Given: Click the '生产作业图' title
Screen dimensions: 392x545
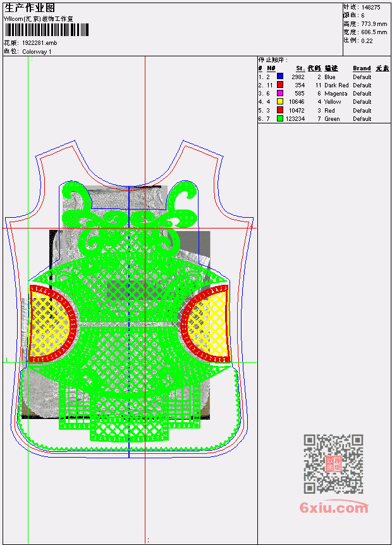Looking at the screenshot, I should [30, 8].
